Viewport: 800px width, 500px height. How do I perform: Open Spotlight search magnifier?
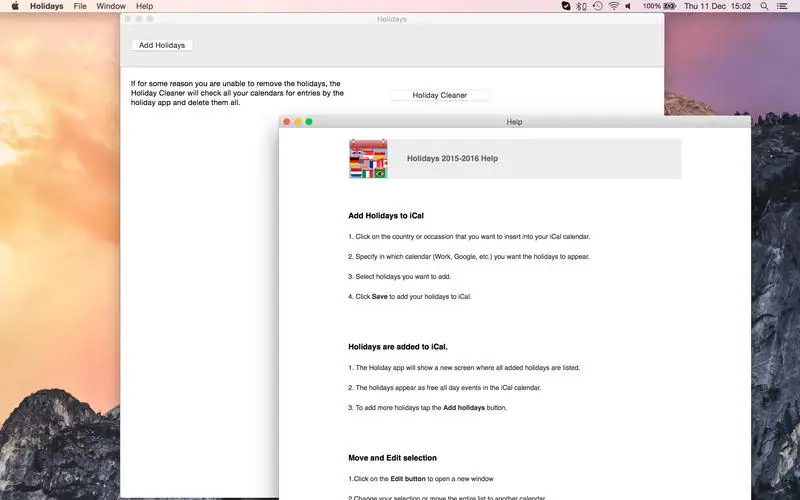pos(764,6)
